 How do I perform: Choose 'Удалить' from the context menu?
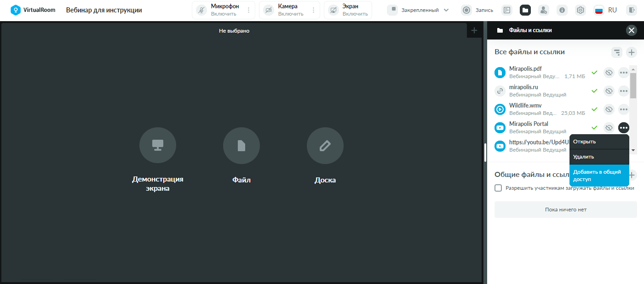(x=599, y=157)
